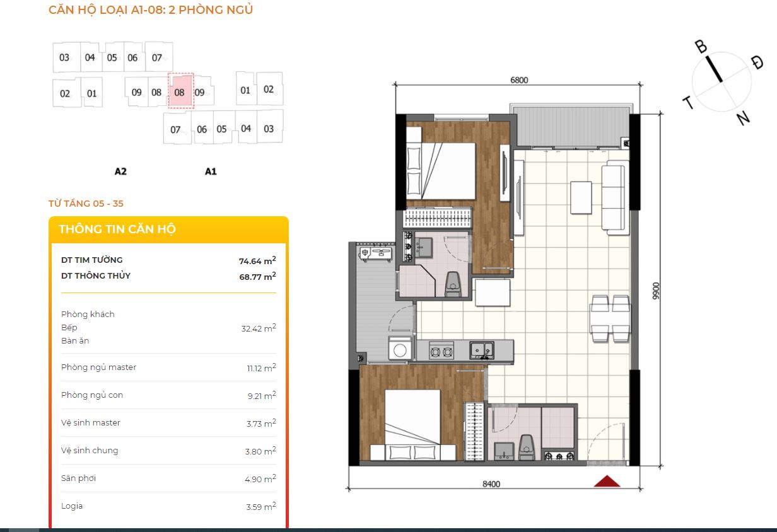Select the bed in the bedroom beside the balcony

coord(440,170)
